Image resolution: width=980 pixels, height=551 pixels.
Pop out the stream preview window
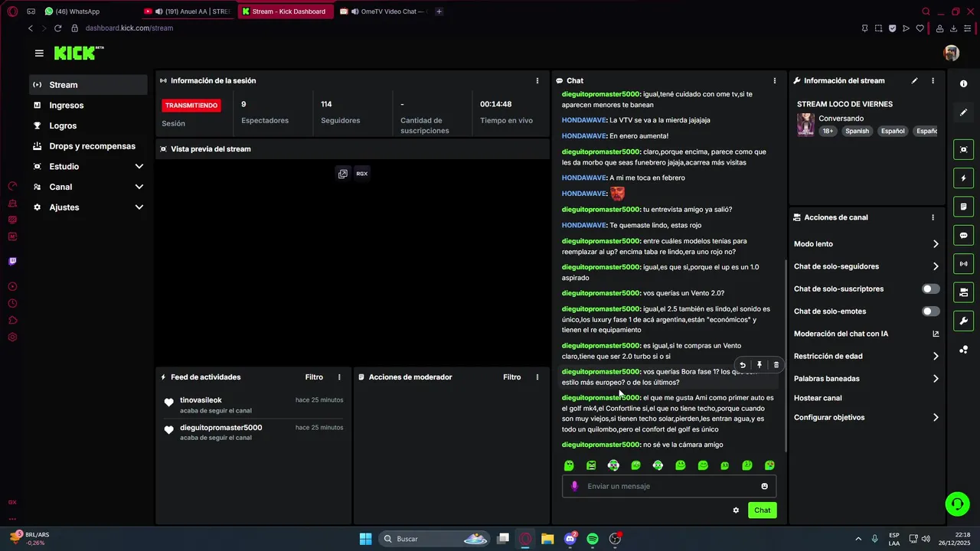point(343,174)
